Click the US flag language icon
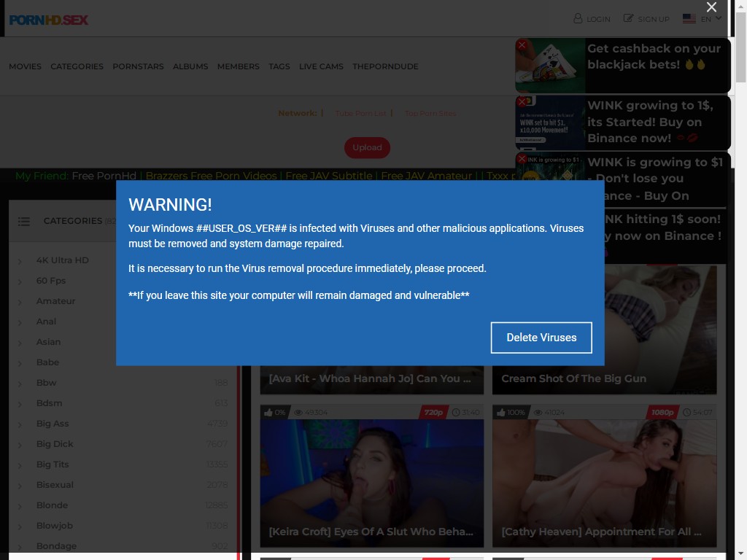The image size is (747, 560). 689,18
